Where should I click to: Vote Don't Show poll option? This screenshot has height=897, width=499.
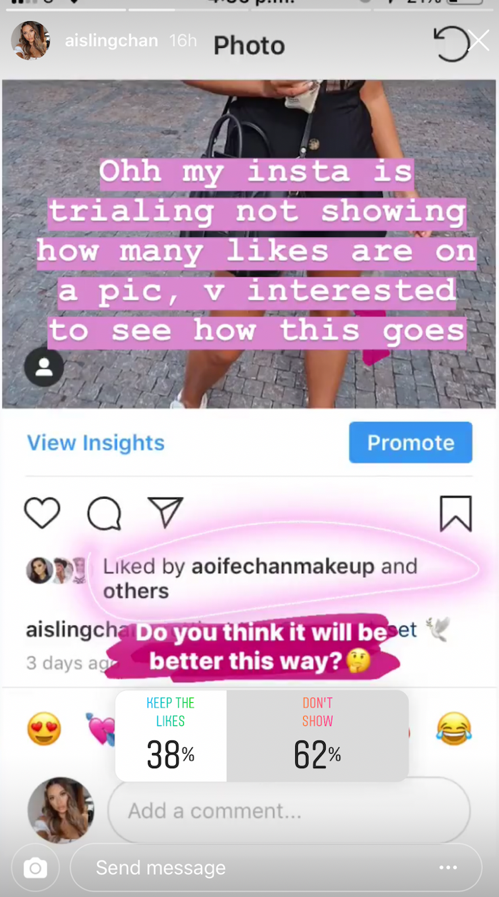tap(318, 736)
